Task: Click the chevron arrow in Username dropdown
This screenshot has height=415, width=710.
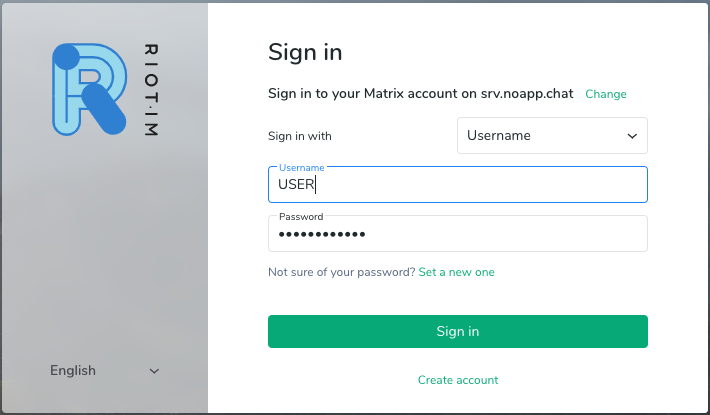Action: tap(632, 136)
